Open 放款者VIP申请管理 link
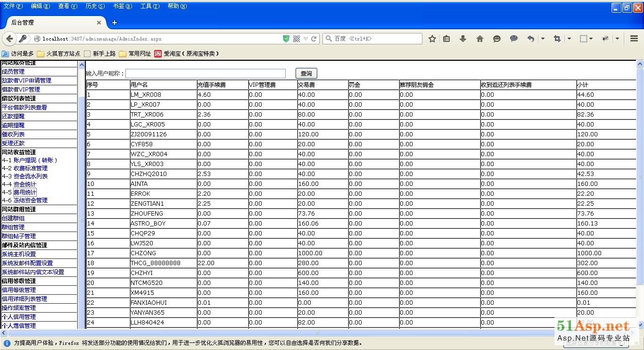Image resolution: width=644 pixels, height=350 pixels. click(27, 81)
